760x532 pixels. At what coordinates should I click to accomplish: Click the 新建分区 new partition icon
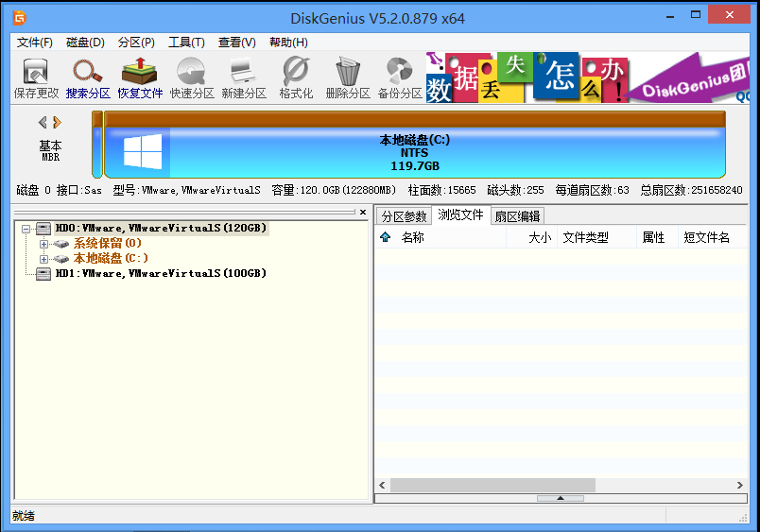pos(244,78)
